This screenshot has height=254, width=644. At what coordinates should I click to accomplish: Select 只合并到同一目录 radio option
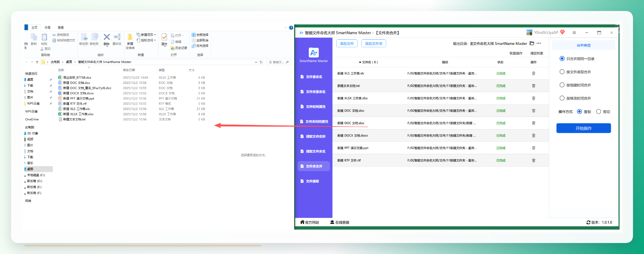562,59
